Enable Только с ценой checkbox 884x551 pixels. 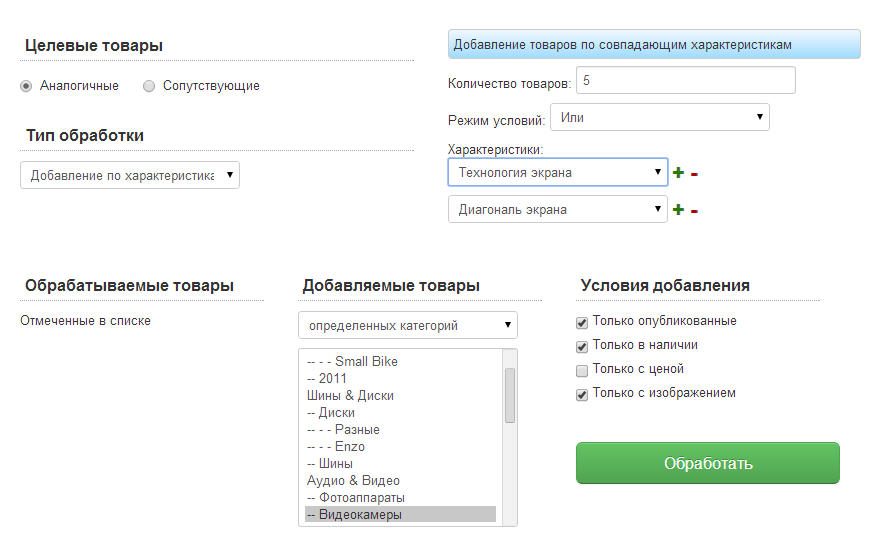[x=582, y=370]
